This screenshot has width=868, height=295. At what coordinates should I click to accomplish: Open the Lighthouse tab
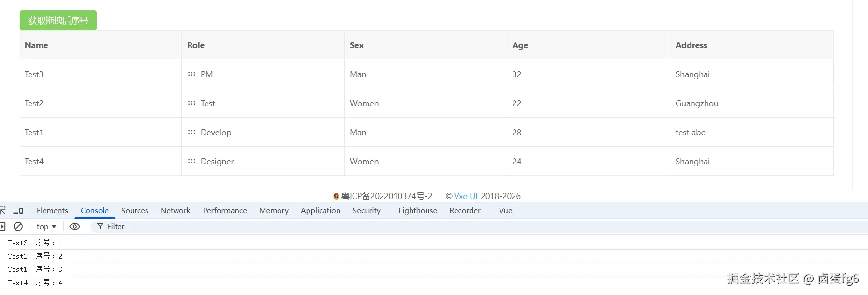click(418, 210)
